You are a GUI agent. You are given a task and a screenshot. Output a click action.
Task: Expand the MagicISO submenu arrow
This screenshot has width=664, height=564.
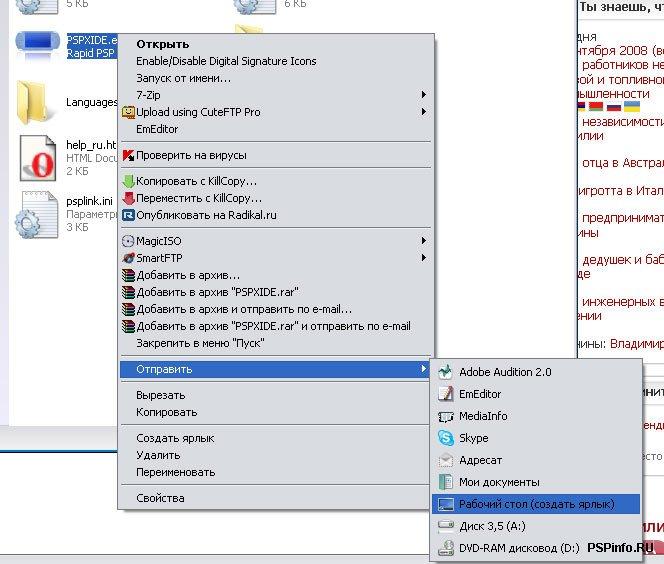[424, 241]
